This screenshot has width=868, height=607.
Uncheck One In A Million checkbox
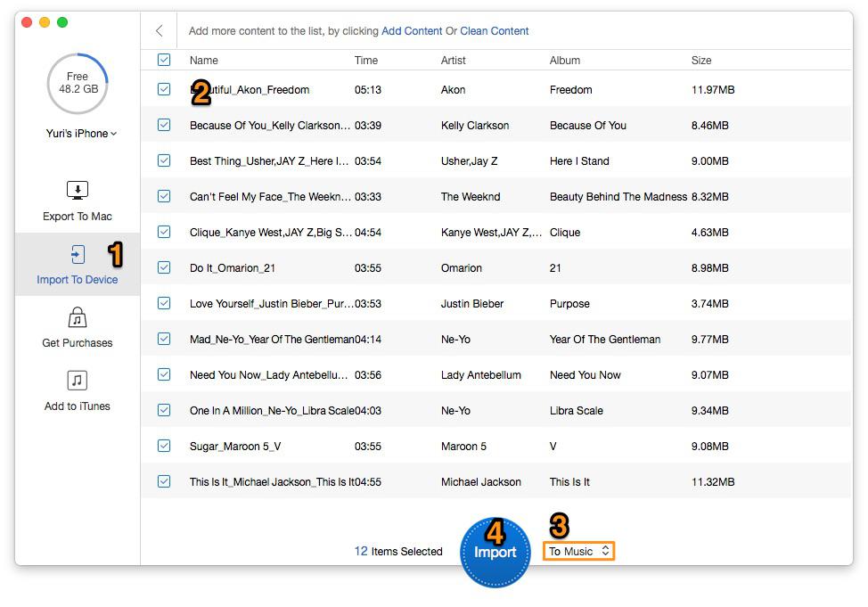point(164,410)
